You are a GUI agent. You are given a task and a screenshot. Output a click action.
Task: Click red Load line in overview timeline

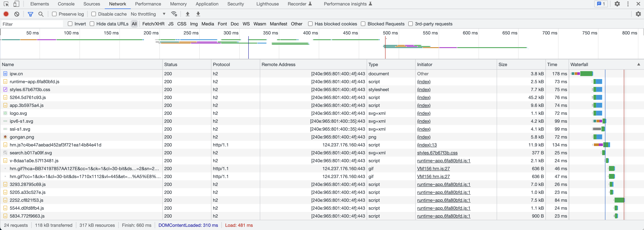tap(385, 47)
